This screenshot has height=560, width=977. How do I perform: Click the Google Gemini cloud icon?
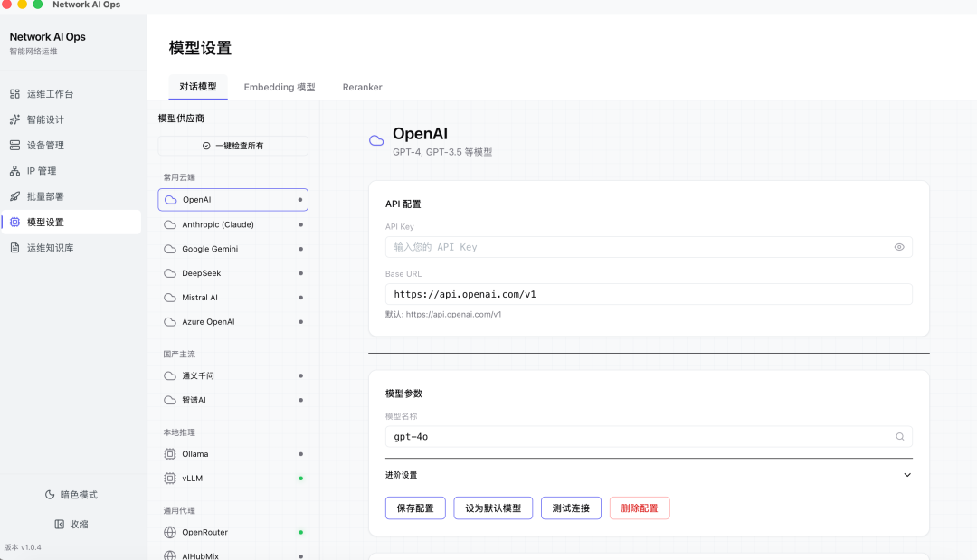tap(170, 249)
